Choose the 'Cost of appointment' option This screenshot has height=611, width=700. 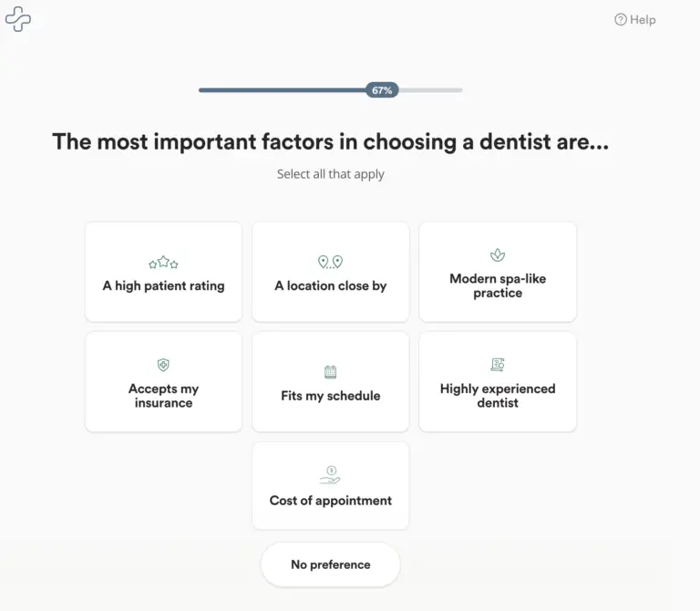coord(330,486)
